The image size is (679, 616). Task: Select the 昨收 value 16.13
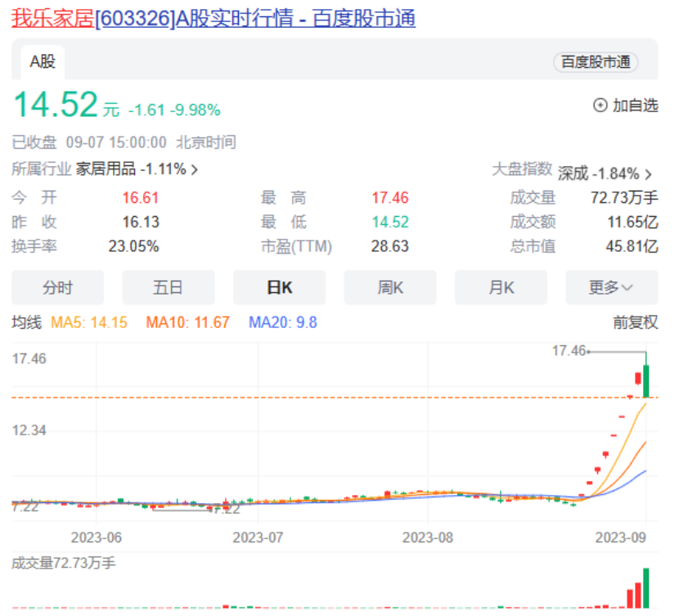[141, 222]
